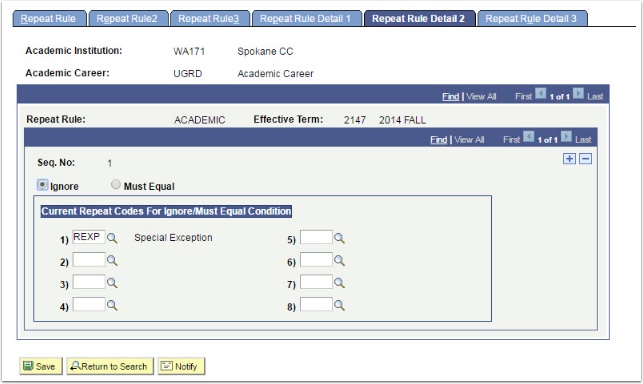This screenshot has height=384, width=643.
Task: Click Find link in Seq. No section
Action: (438, 139)
